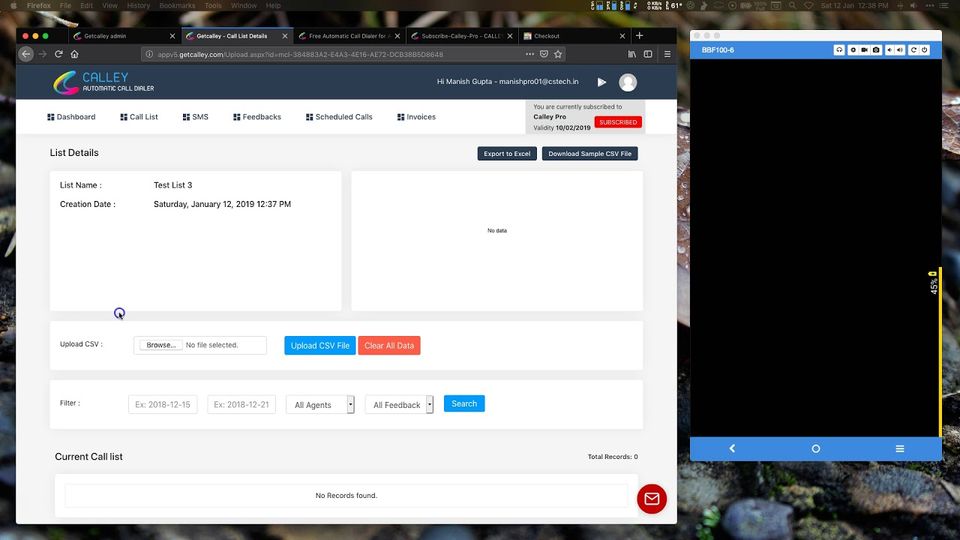Click Export to Excel button
The width and height of the screenshot is (960, 540).
coord(507,154)
